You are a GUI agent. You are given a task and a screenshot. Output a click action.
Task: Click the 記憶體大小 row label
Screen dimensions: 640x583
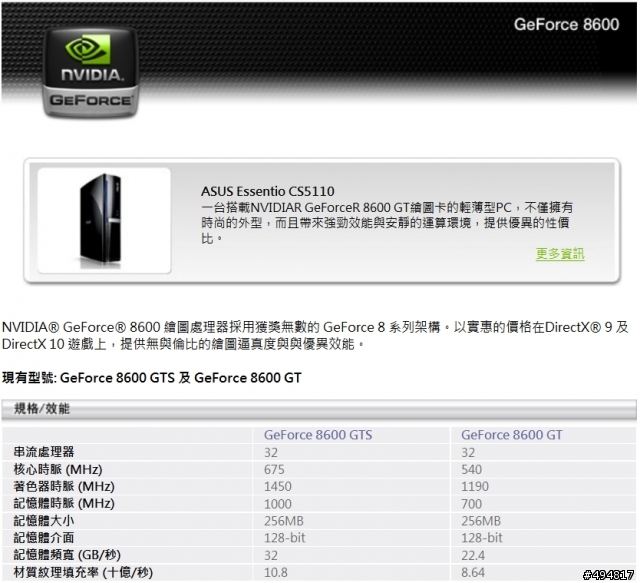pos(44,521)
